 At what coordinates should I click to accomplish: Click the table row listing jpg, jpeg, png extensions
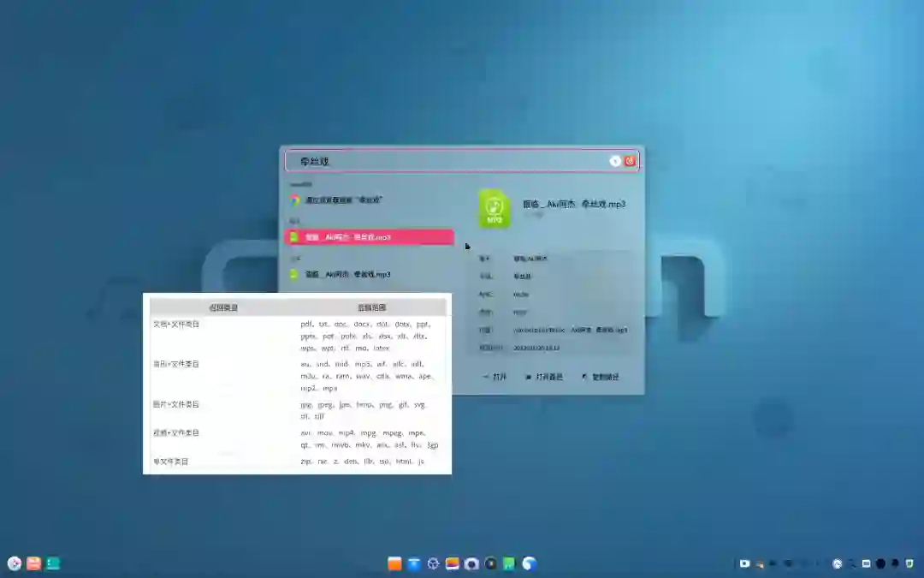pyautogui.click(x=298, y=410)
